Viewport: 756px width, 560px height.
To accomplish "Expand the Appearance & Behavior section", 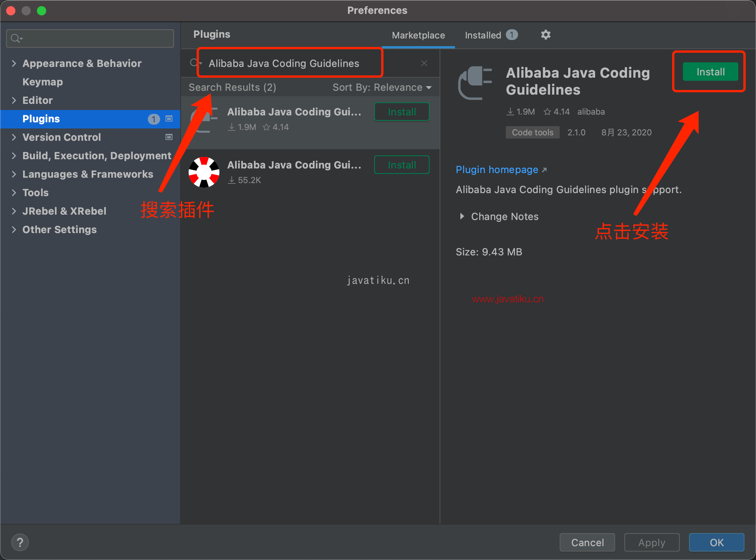I will tap(14, 63).
